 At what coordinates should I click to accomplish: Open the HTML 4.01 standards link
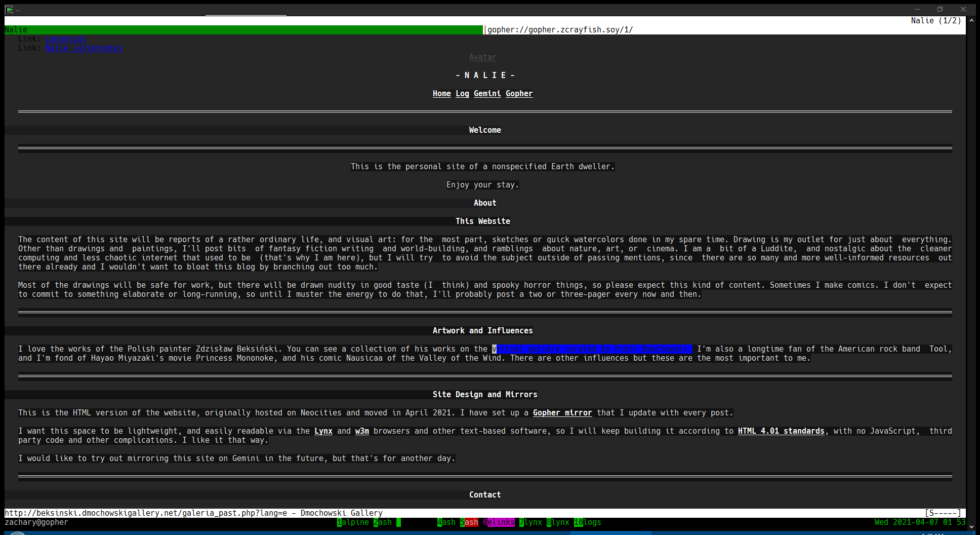point(781,431)
